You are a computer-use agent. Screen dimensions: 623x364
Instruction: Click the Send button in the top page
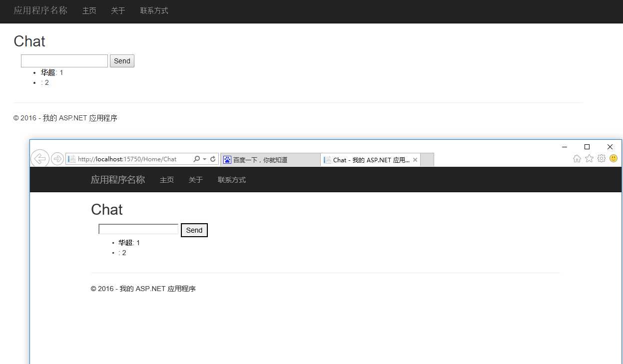122,61
